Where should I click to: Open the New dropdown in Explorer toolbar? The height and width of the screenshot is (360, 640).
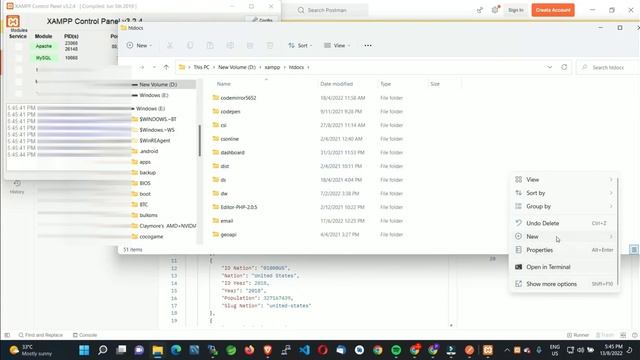pos(139,46)
